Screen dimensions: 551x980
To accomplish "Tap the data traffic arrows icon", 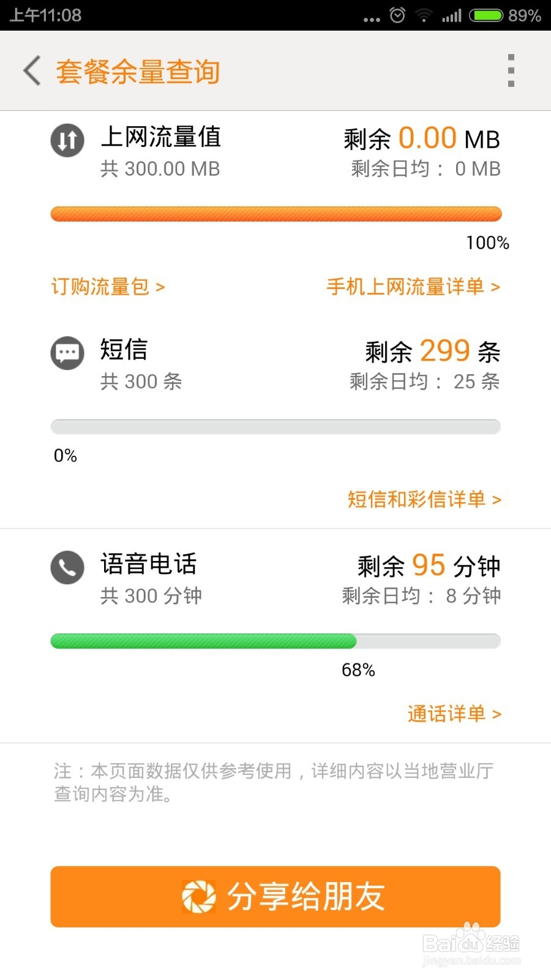I will click(x=67, y=140).
